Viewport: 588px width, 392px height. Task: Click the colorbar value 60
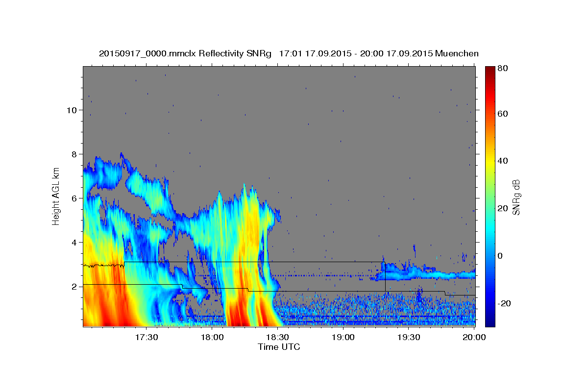pyautogui.click(x=503, y=114)
